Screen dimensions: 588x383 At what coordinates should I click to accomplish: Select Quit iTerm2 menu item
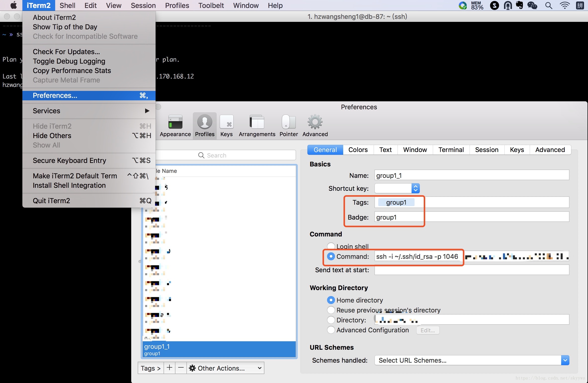click(x=89, y=201)
